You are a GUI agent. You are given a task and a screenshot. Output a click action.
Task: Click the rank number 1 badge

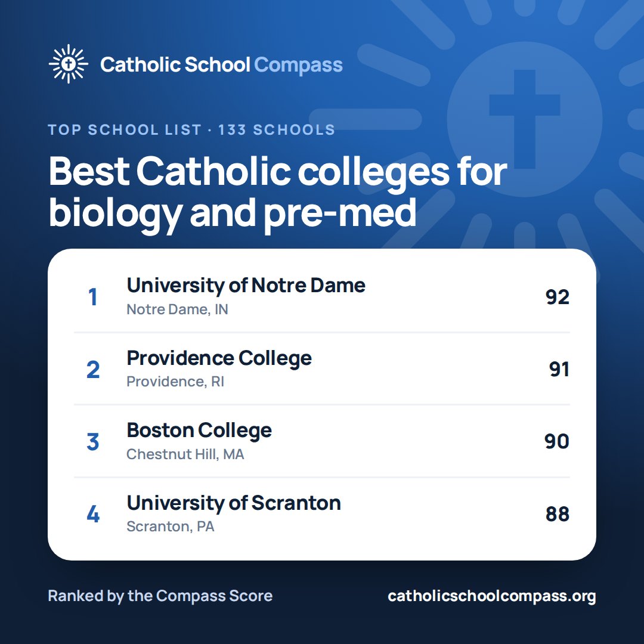coord(93,297)
